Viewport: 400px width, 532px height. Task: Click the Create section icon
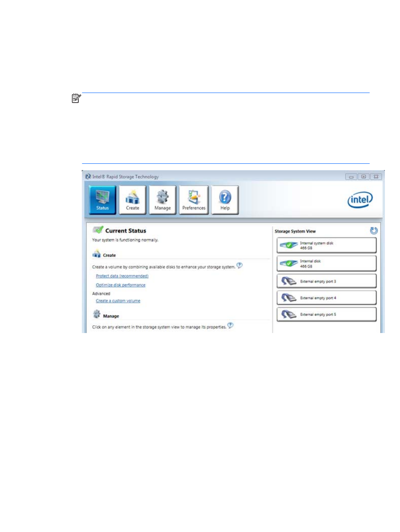[x=96, y=254]
